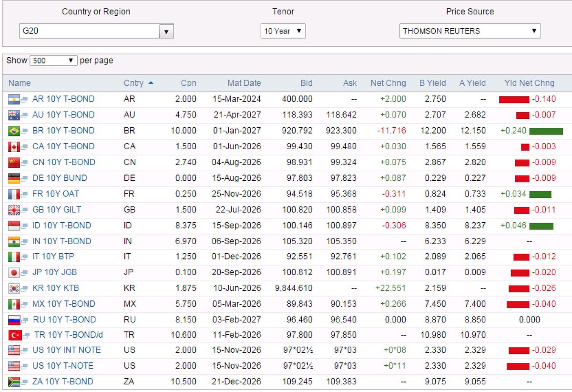
Task: Click the Germany flag icon
Action: [14, 178]
